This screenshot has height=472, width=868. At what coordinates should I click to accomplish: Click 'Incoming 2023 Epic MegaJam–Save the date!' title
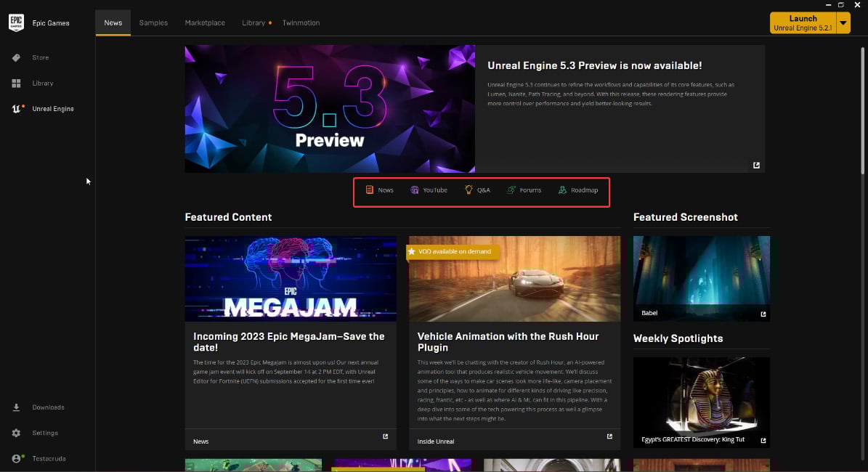point(289,342)
